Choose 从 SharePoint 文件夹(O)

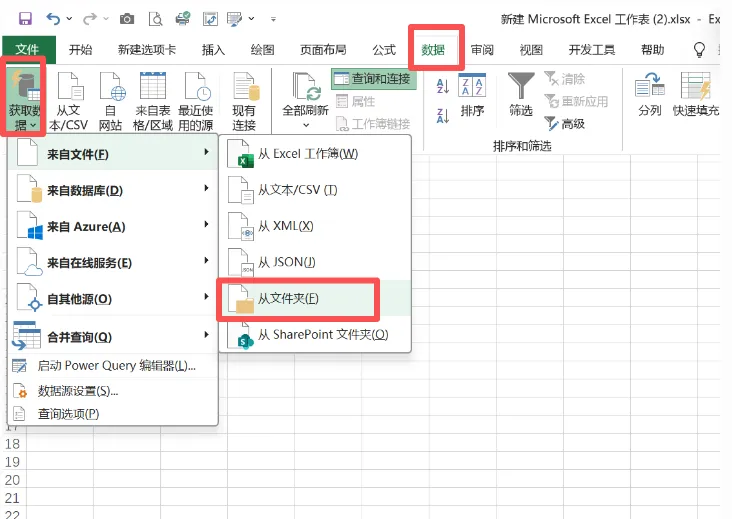(x=315, y=335)
